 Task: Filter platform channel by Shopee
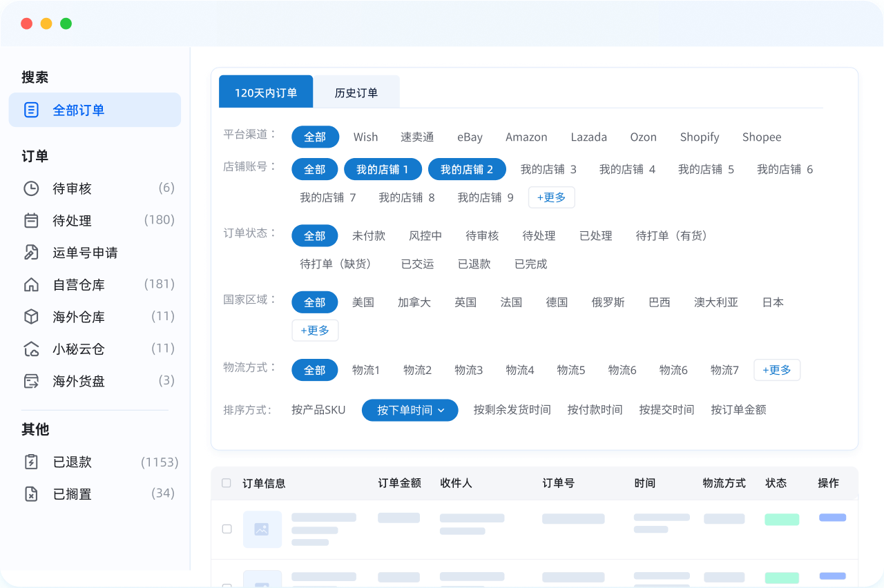(x=762, y=137)
